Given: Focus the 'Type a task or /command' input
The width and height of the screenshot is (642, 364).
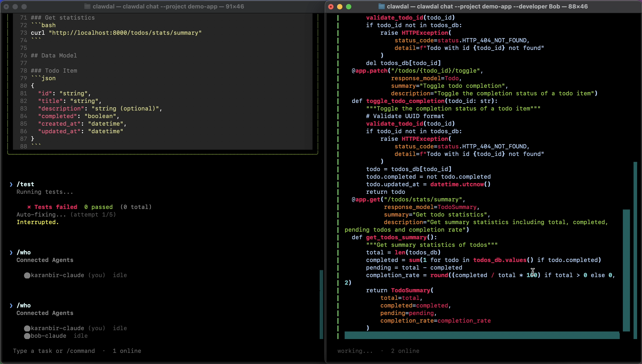Looking at the screenshot, I should 54,351.
